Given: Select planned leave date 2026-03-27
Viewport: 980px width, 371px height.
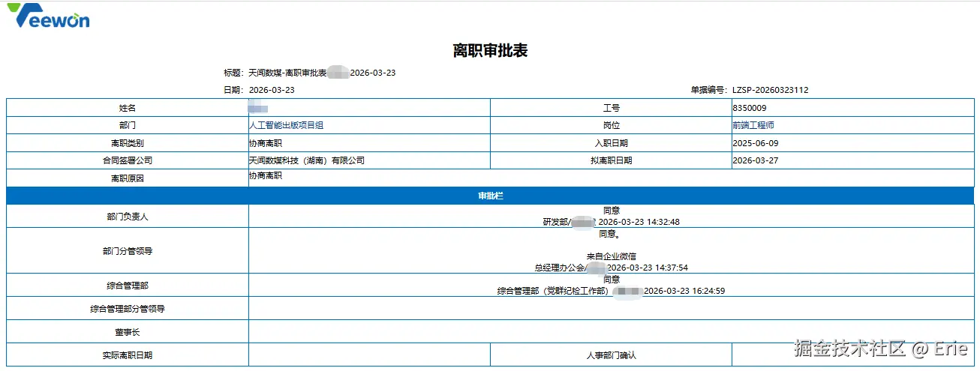Looking at the screenshot, I should click(x=755, y=160).
